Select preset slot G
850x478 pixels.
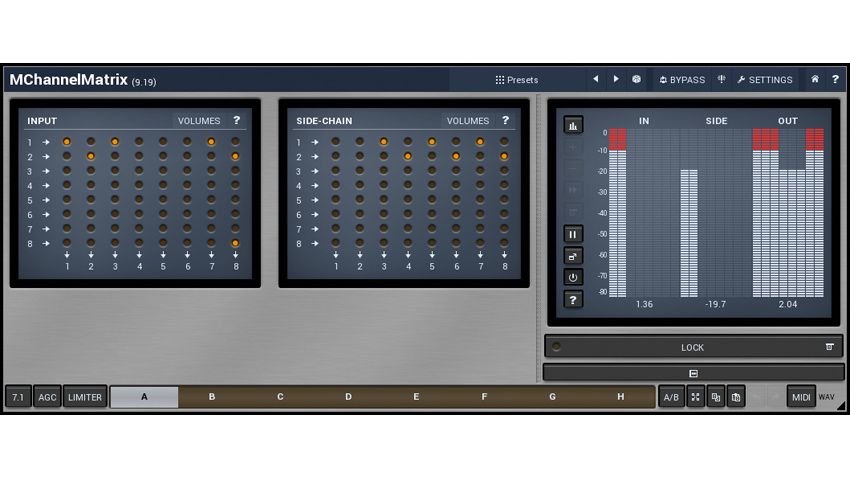point(552,397)
